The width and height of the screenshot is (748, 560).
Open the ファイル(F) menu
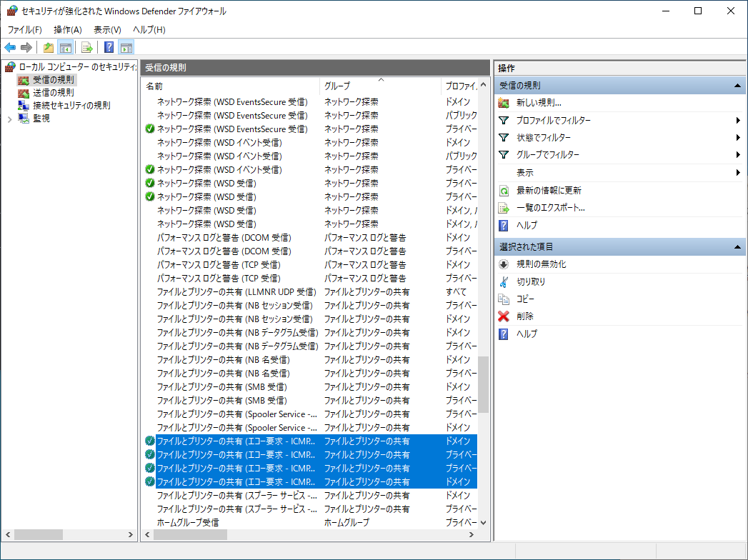coord(25,29)
